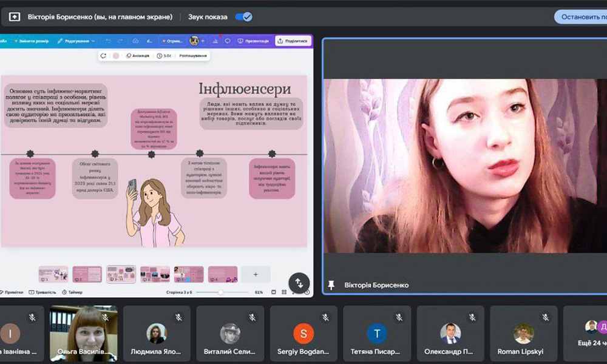
Task: Click the Поділитися button
Action: pos(293,41)
